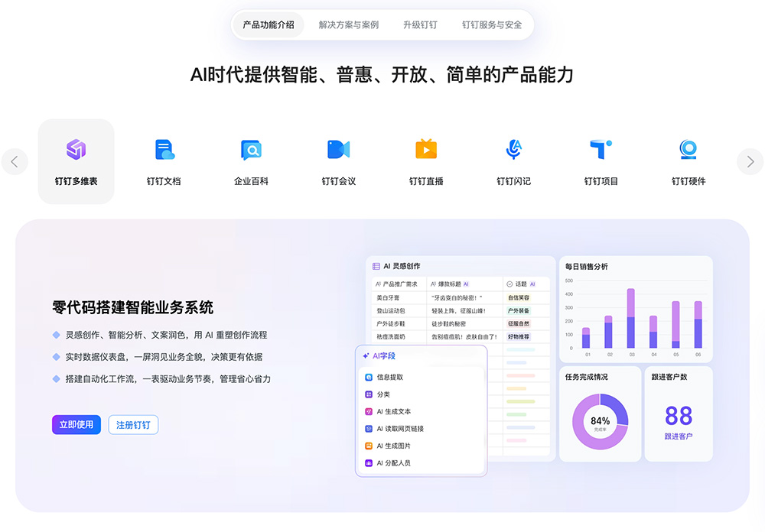The height and width of the screenshot is (532, 765).
Task: Click the AI 灵感创作 table icon
Action: (376, 266)
